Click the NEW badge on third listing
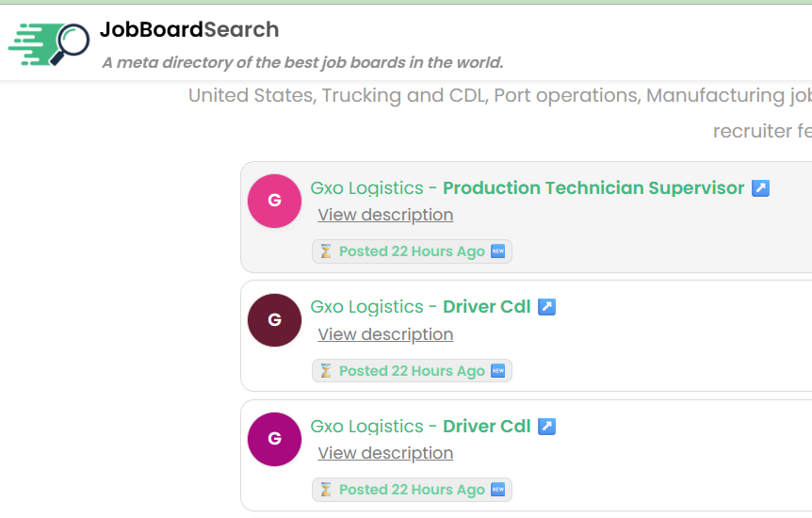This screenshot has height=518, width=812. click(497, 490)
